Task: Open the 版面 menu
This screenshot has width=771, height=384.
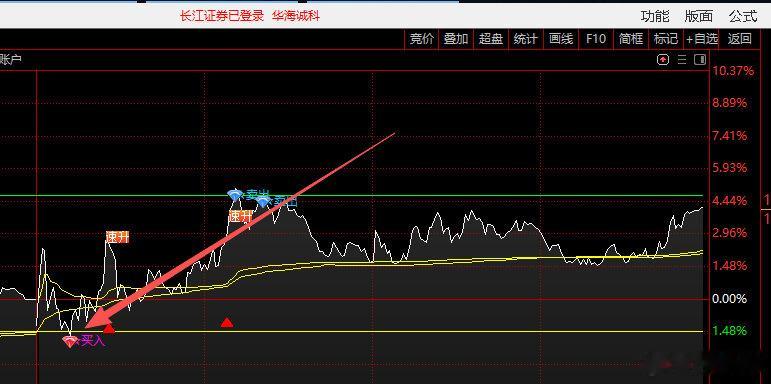Action: pyautogui.click(x=699, y=17)
